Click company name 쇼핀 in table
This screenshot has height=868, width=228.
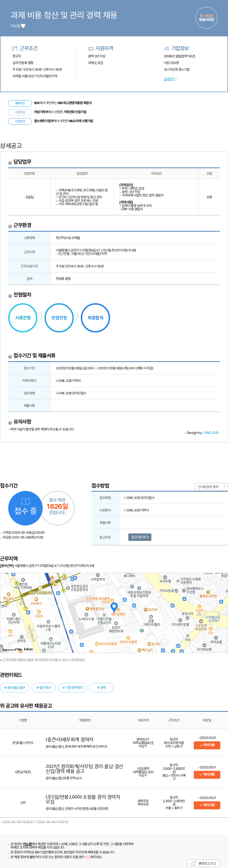tap(23, 802)
